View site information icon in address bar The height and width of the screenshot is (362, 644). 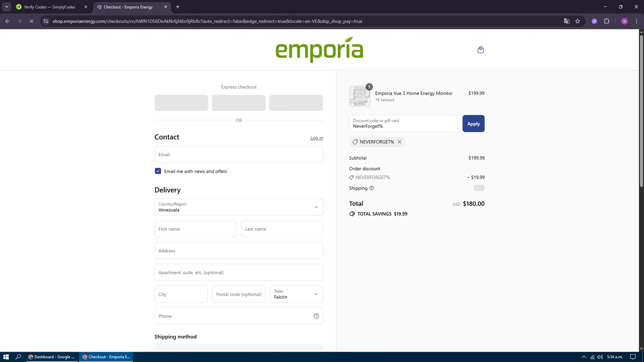click(46, 21)
